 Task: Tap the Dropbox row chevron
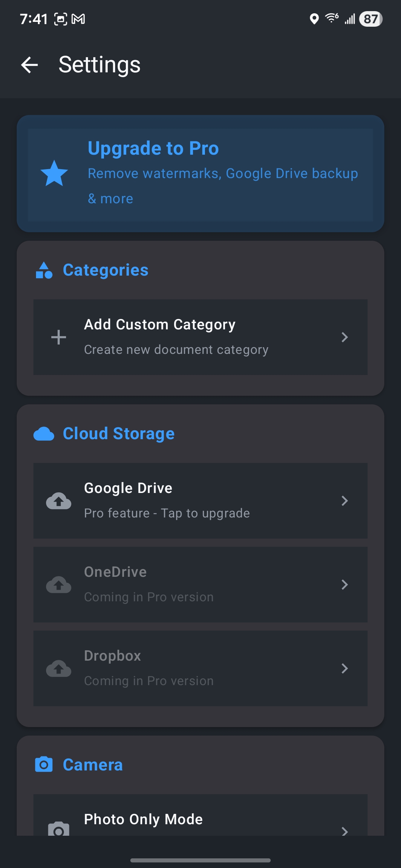(345, 668)
